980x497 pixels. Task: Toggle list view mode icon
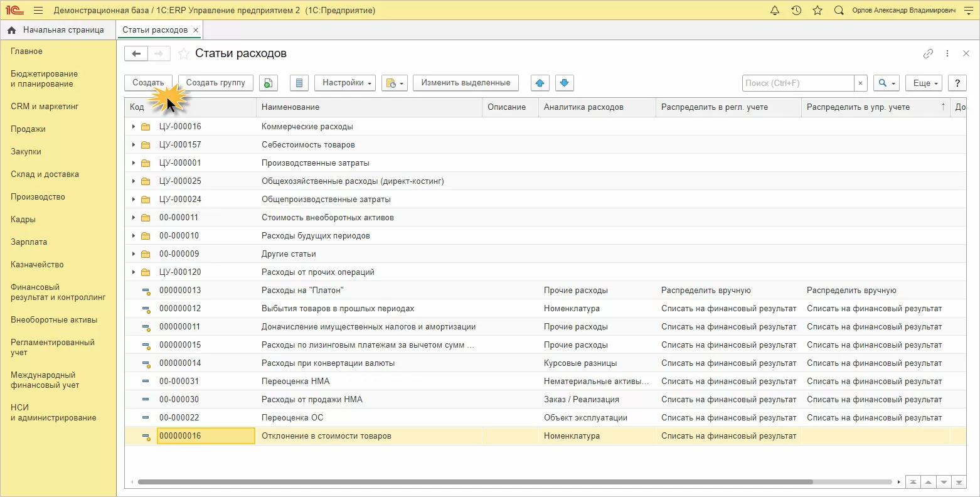coord(299,83)
